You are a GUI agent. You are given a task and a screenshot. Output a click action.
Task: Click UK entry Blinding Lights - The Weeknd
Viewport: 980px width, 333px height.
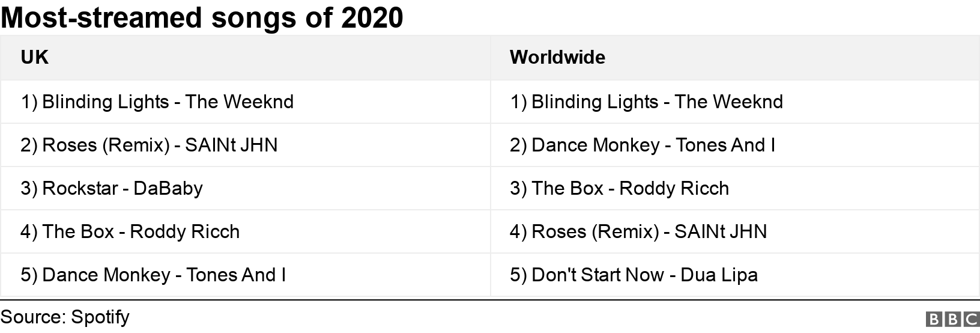coord(157,102)
